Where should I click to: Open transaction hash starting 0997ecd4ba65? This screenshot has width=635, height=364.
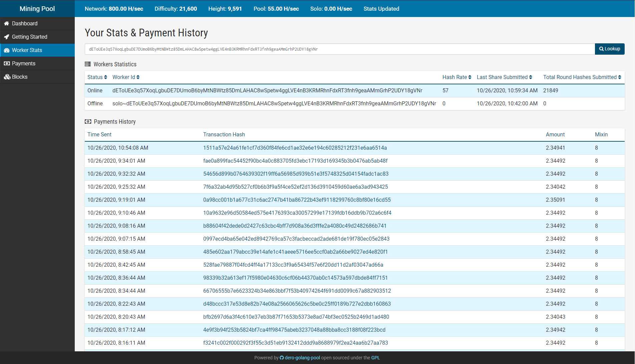(296, 239)
